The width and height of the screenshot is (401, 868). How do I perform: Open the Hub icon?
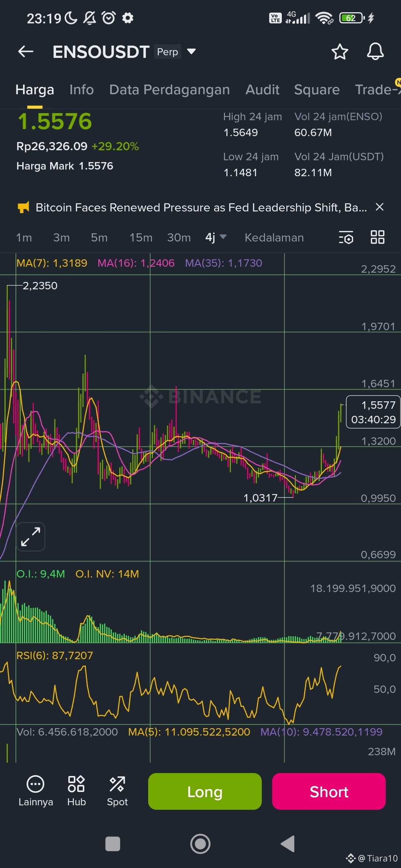(76, 791)
